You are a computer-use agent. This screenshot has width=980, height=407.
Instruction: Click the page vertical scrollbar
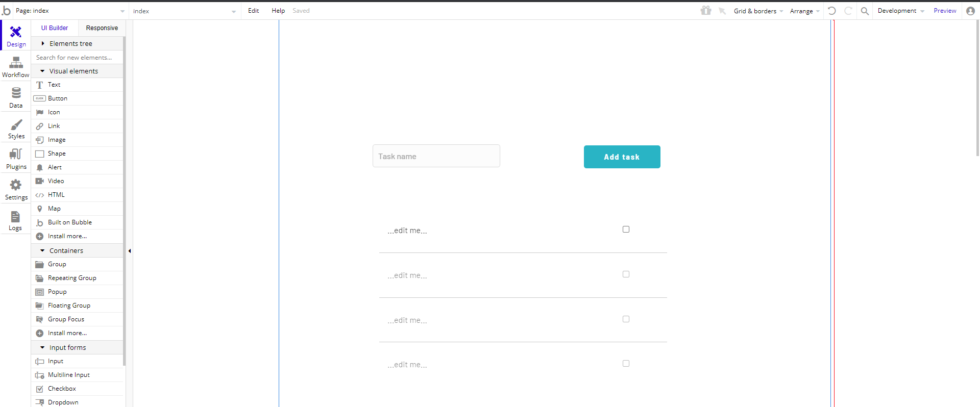[977, 88]
